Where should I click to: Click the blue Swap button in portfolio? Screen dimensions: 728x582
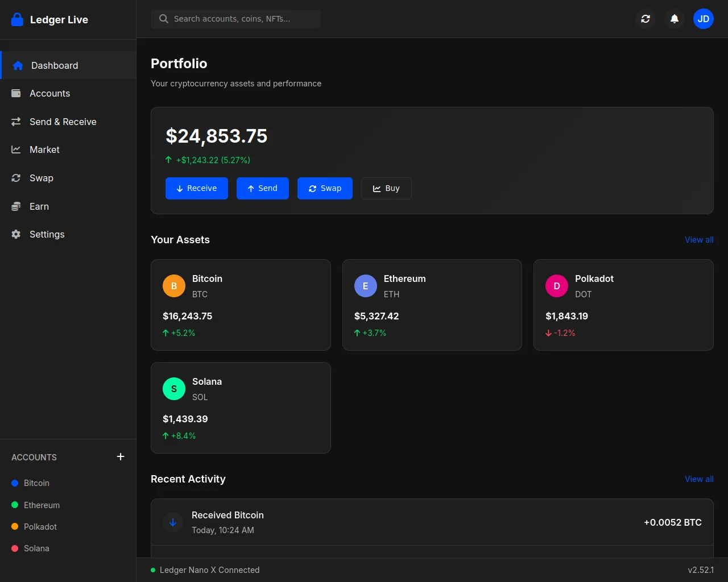[x=325, y=188]
